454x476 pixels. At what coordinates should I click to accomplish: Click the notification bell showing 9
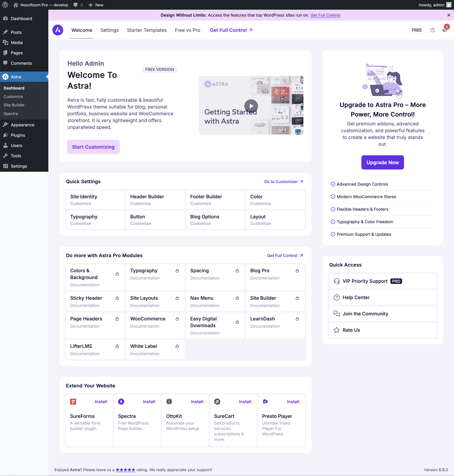pos(445,30)
